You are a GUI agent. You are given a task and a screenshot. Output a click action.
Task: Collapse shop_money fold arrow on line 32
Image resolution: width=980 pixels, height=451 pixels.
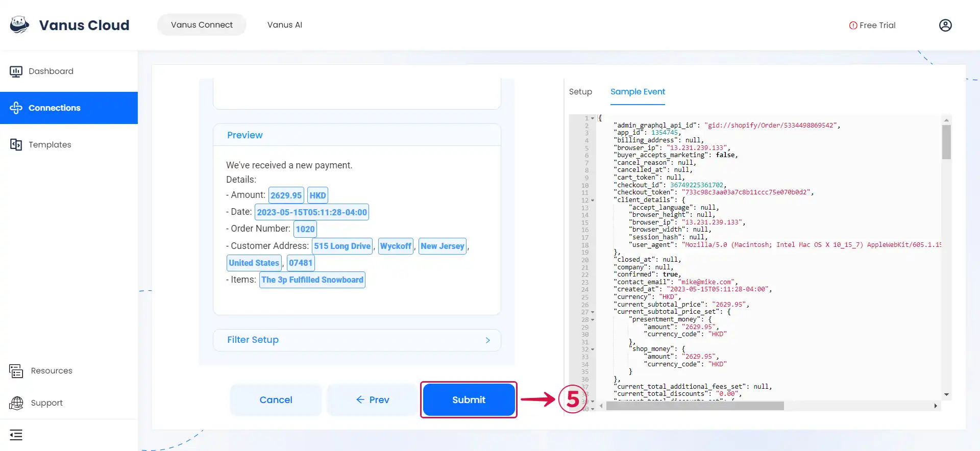(593, 349)
